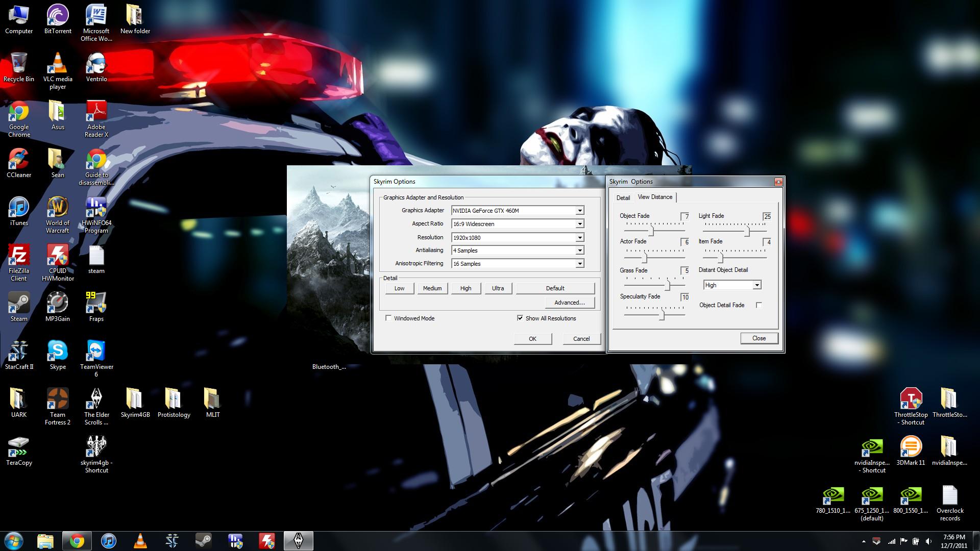Screen dimensions: 980x551
Task: Open the CPUID HWMonitor shortcut
Action: [58, 263]
